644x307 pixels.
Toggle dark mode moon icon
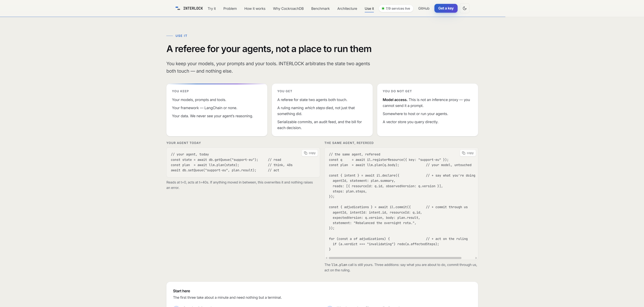[465, 8]
